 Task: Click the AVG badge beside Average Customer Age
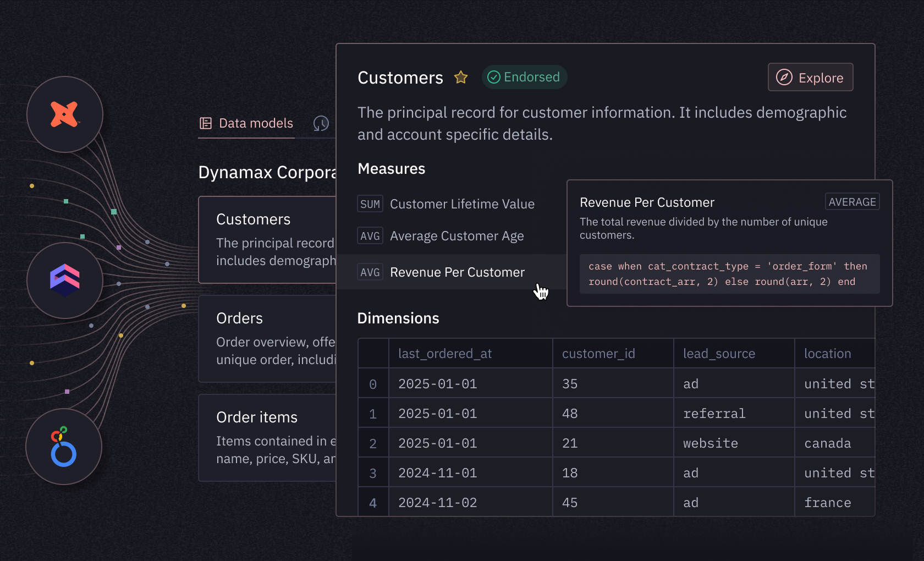point(370,235)
